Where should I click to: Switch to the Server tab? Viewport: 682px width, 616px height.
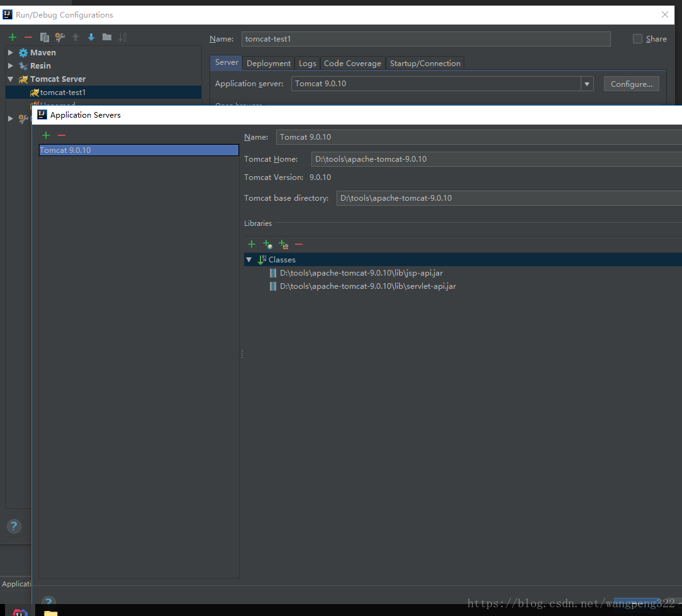pyautogui.click(x=226, y=63)
